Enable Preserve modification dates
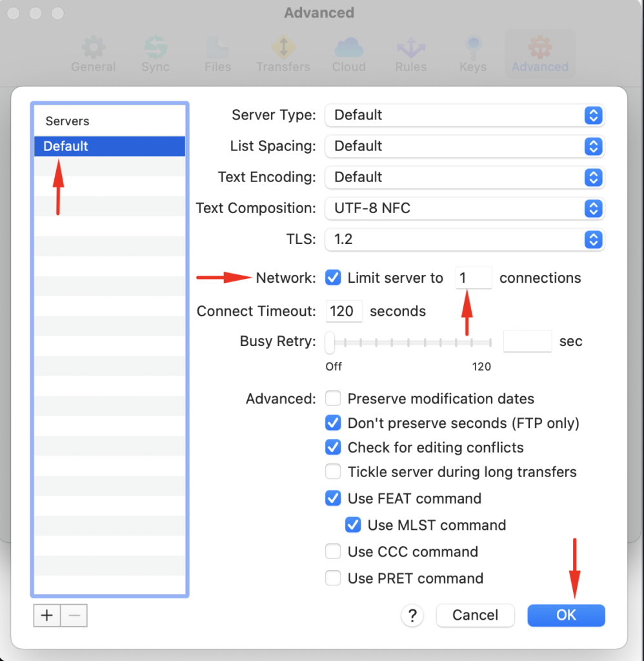The height and width of the screenshot is (661, 644). pyautogui.click(x=333, y=398)
